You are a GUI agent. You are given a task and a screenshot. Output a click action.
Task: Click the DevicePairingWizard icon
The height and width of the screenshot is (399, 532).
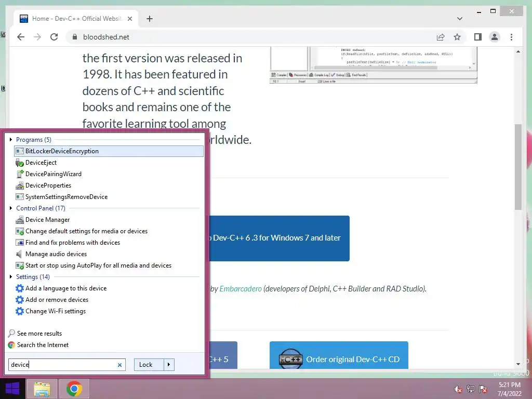20,174
